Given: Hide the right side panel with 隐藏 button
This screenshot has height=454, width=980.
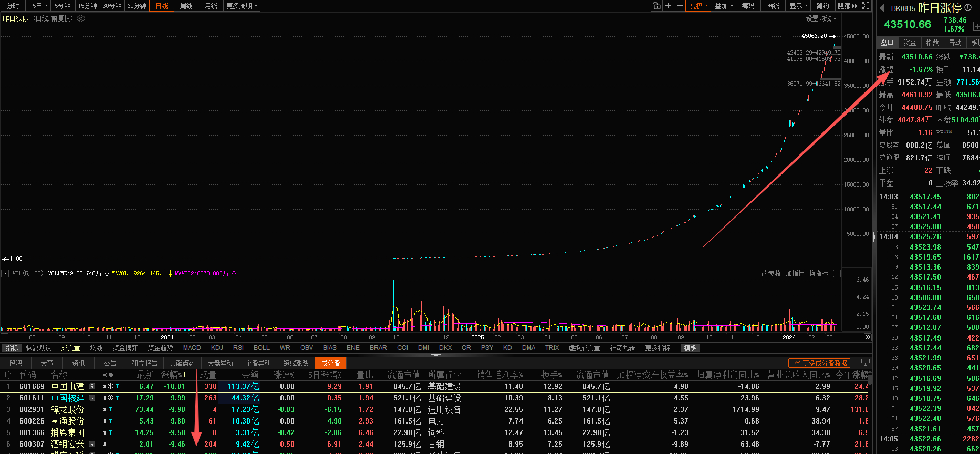Looking at the screenshot, I should 847,6.
